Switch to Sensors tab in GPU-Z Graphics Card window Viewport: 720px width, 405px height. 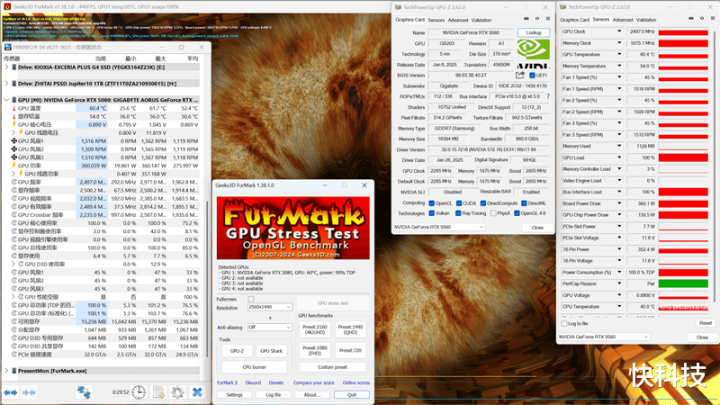(436, 20)
